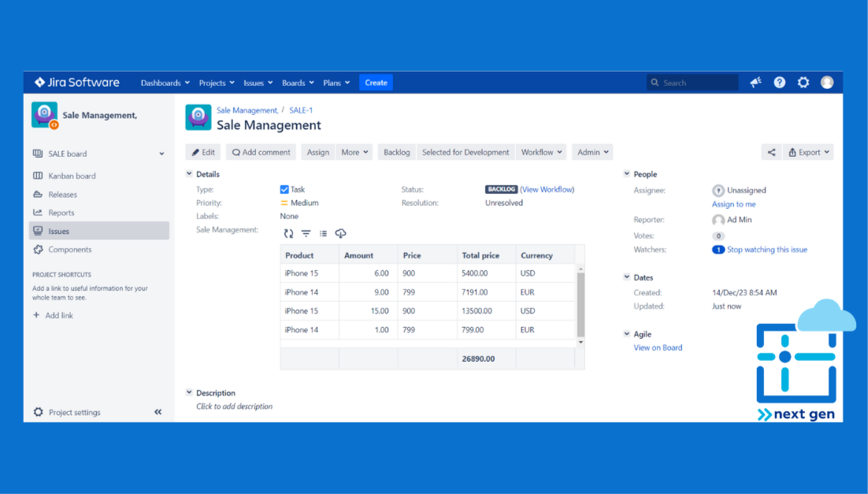868x494 pixels.
Task: Collapse the Agile section
Action: (627, 334)
